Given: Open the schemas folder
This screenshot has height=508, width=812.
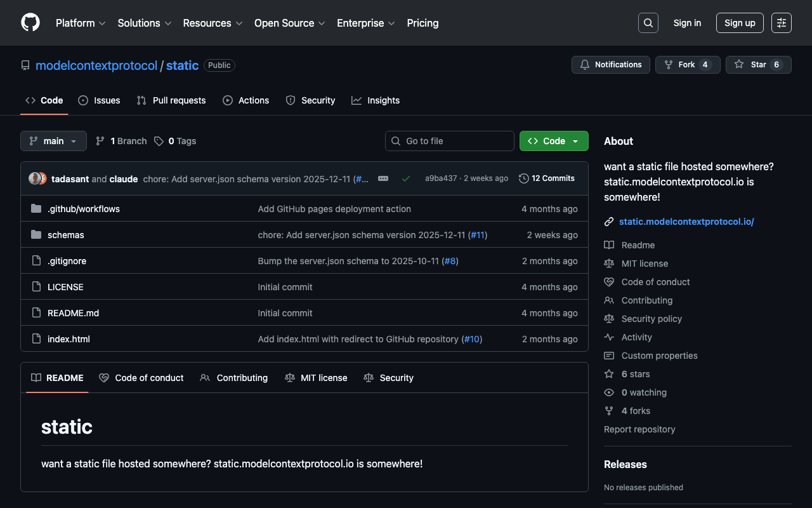Looking at the screenshot, I should point(65,235).
